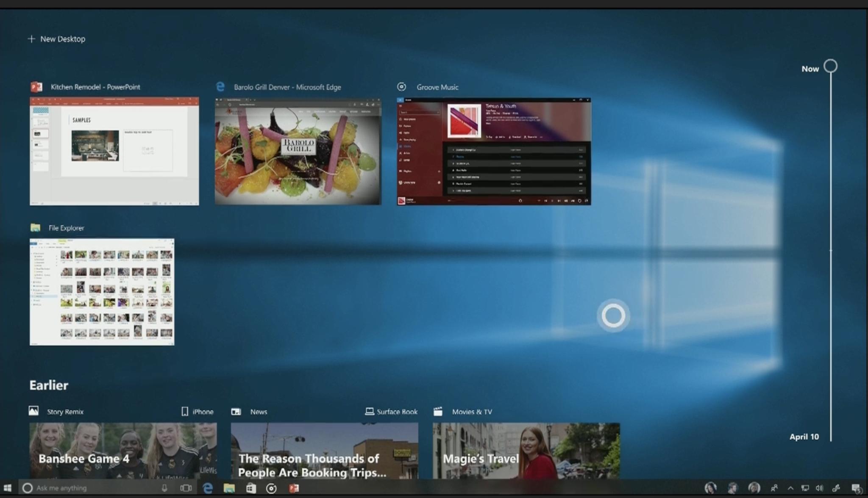Open the Store icon on the taskbar
The width and height of the screenshot is (868, 498).
click(251, 488)
